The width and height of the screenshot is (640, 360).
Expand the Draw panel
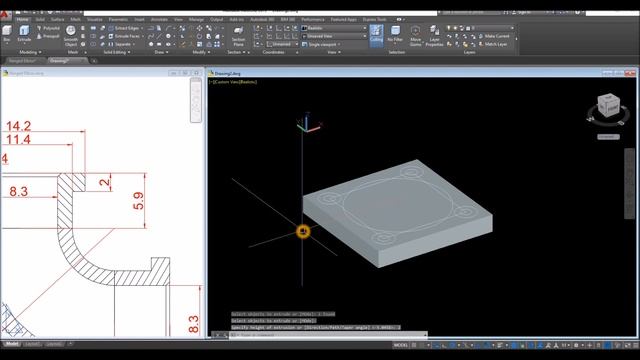161,52
